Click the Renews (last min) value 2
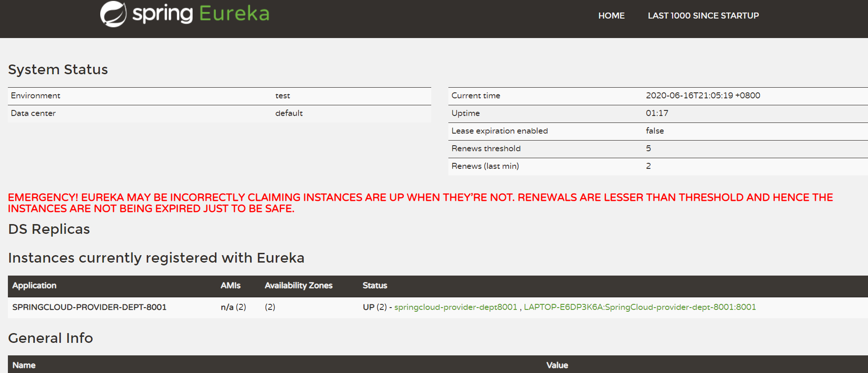 coord(648,166)
